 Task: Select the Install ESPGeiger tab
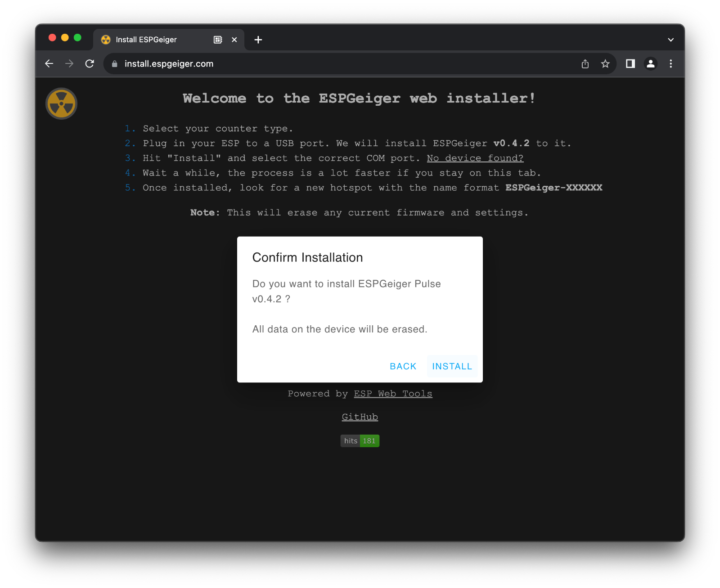pos(169,40)
